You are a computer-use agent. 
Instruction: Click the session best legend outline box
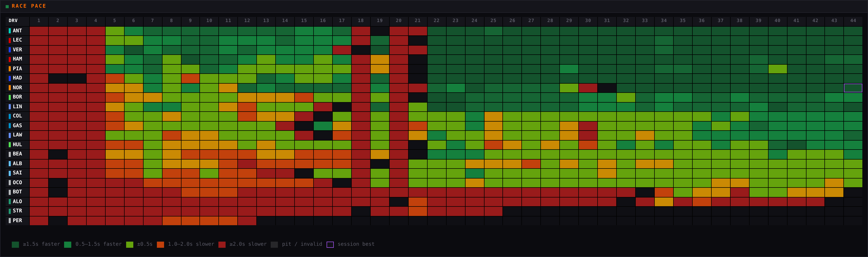click(330, 244)
